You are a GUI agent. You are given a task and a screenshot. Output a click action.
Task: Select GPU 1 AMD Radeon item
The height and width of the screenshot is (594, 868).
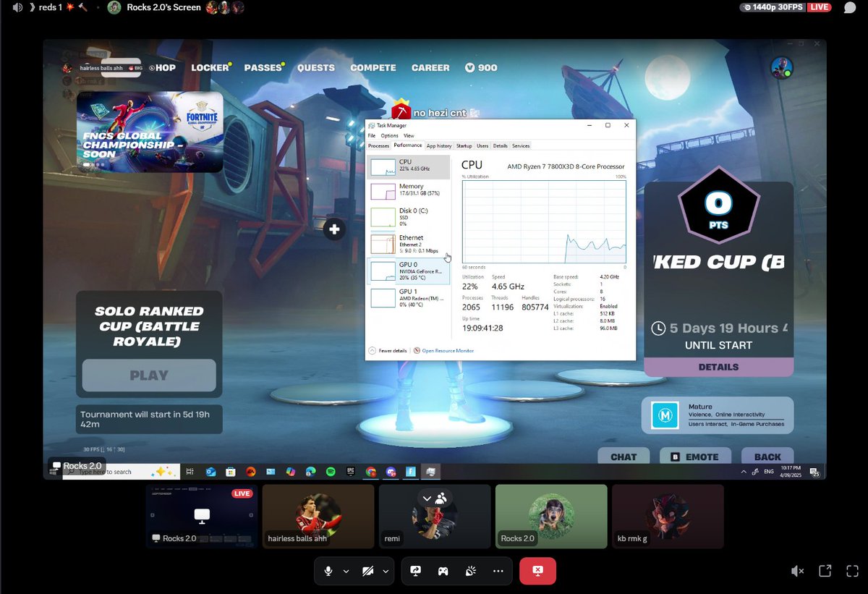click(x=409, y=297)
